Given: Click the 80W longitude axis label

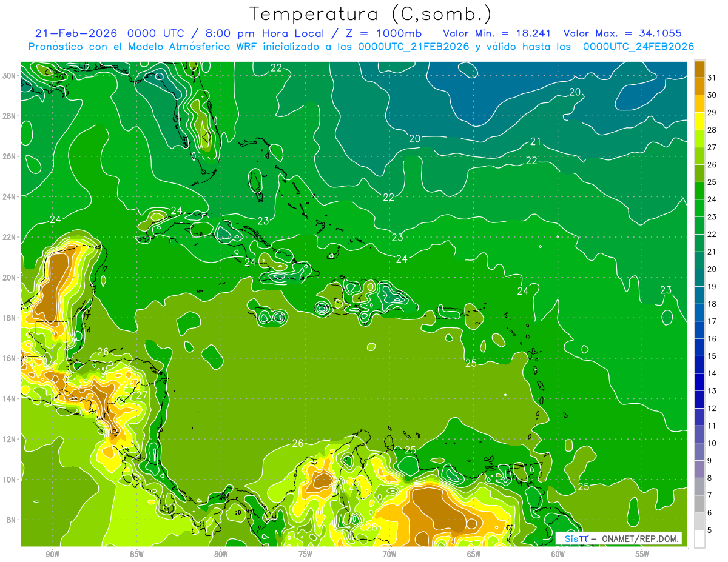Looking at the screenshot, I should click(221, 554).
